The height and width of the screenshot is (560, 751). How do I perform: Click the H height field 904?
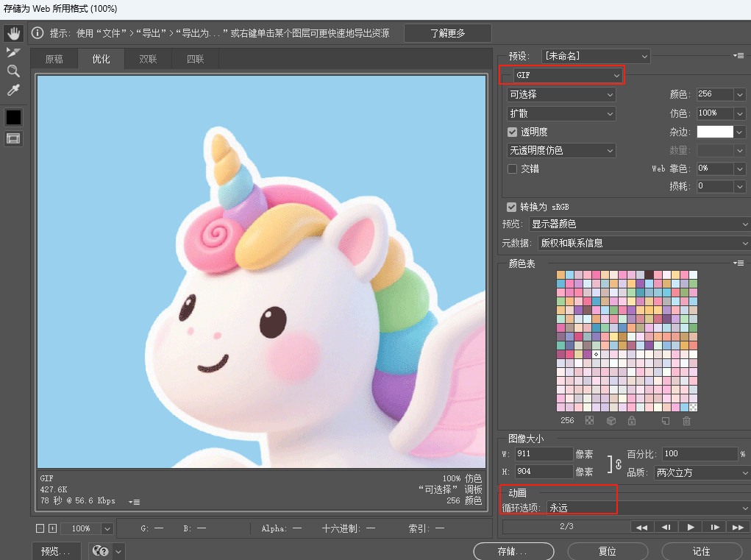(544, 472)
